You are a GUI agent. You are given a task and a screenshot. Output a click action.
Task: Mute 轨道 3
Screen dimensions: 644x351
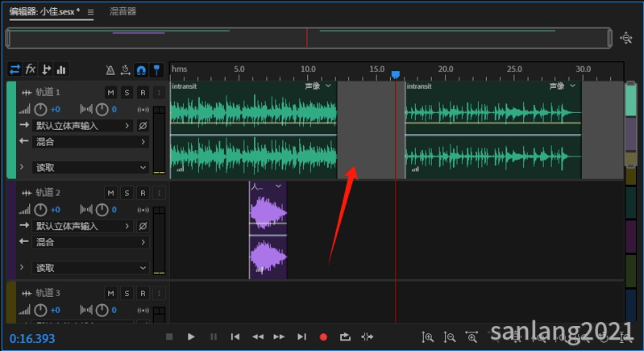coord(110,293)
